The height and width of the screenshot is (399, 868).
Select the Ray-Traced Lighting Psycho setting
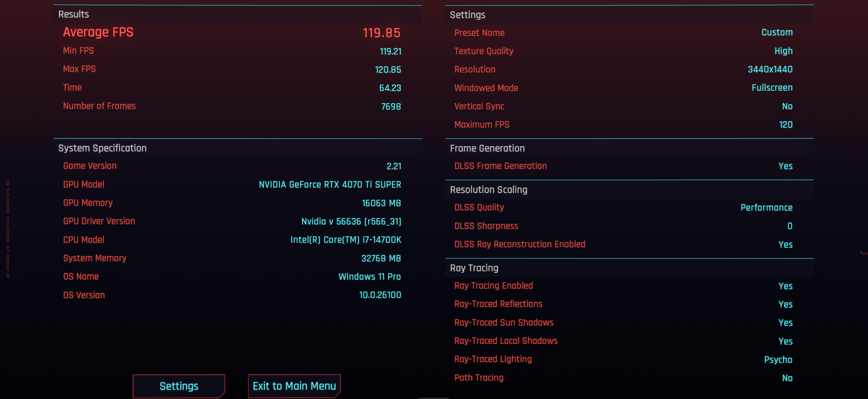tap(778, 360)
